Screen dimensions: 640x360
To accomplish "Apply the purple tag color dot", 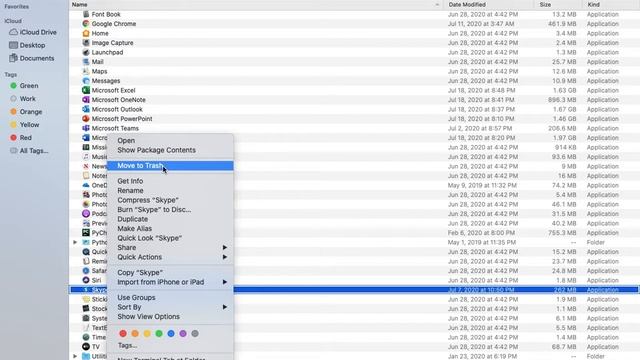I will pyautogui.click(x=183, y=333).
